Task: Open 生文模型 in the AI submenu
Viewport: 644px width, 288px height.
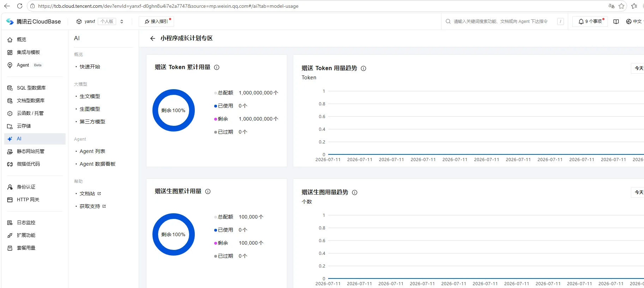Action: pos(90,96)
